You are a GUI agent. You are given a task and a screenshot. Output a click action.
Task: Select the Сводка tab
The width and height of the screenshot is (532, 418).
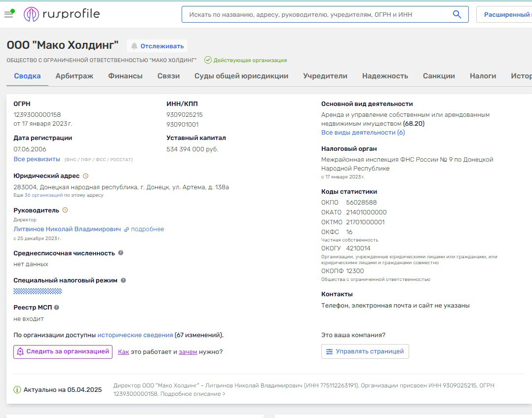click(27, 76)
